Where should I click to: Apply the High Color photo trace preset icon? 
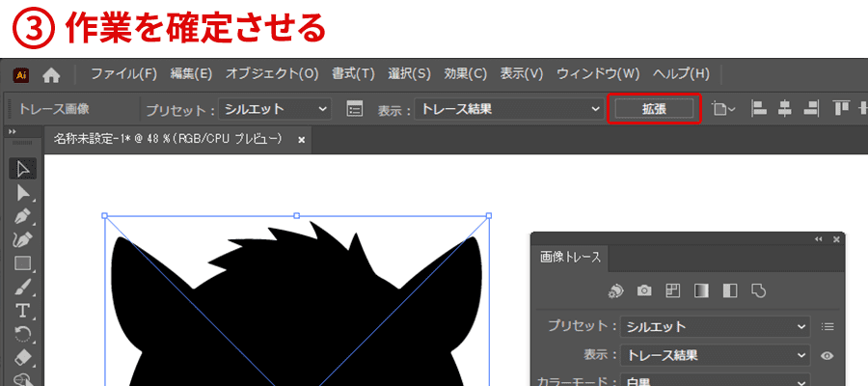[644, 290]
